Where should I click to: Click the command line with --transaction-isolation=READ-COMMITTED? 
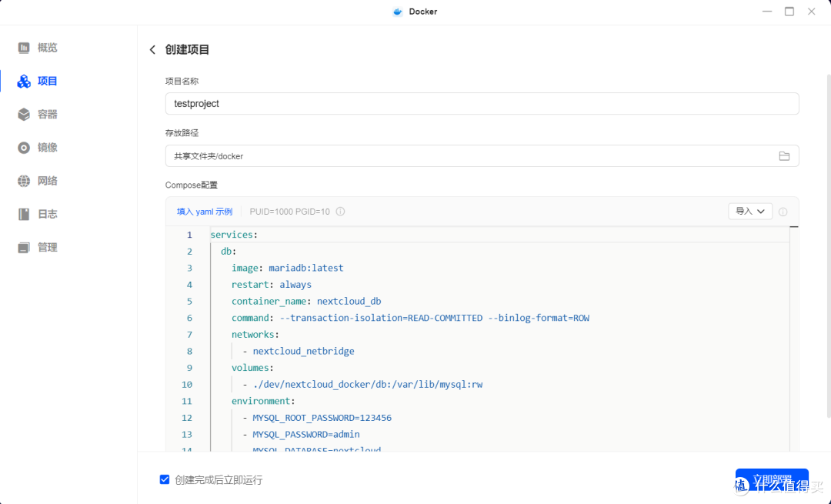coord(410,318)
